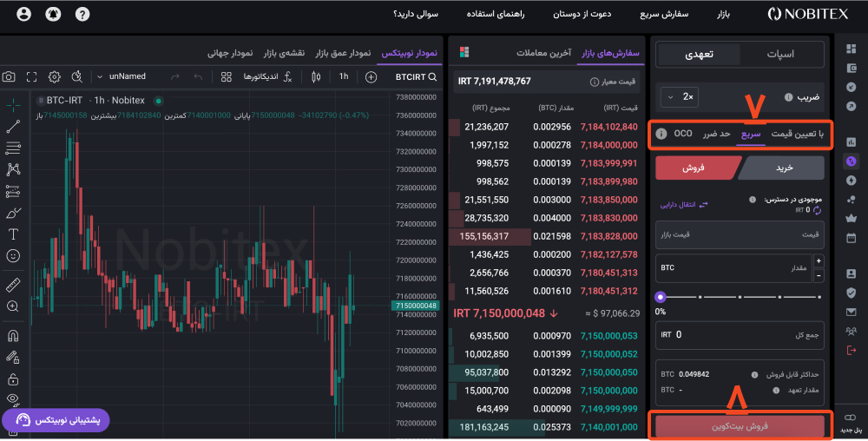Image resolution: width=868 pixels, height=441 pixels.
Task: Pick the ruler measure tool
Action: (13, 285)
